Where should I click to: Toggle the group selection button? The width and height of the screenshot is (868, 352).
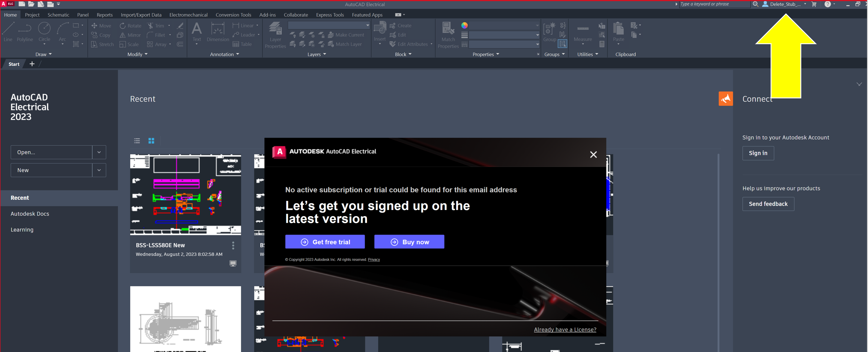tap(562, 44)
